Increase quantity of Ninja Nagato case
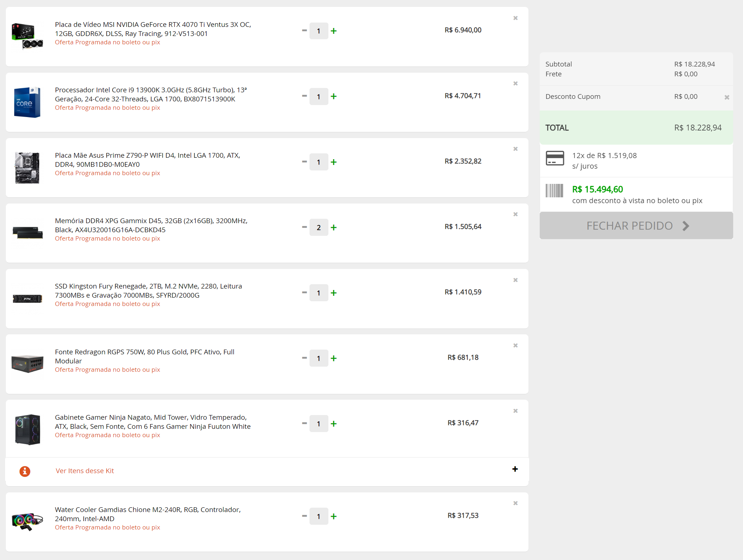The height and width of the screenshot is (560, 743). tap(333, 423)
